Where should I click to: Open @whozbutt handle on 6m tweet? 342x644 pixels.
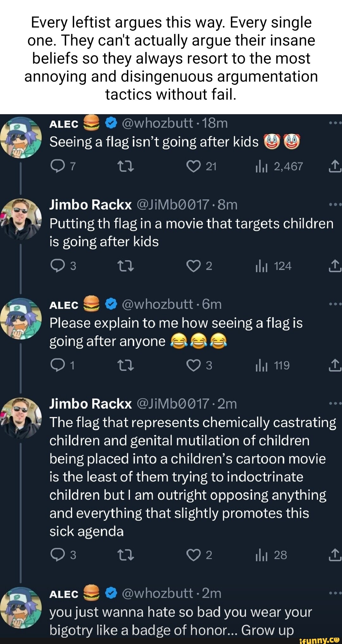[157, 304]
